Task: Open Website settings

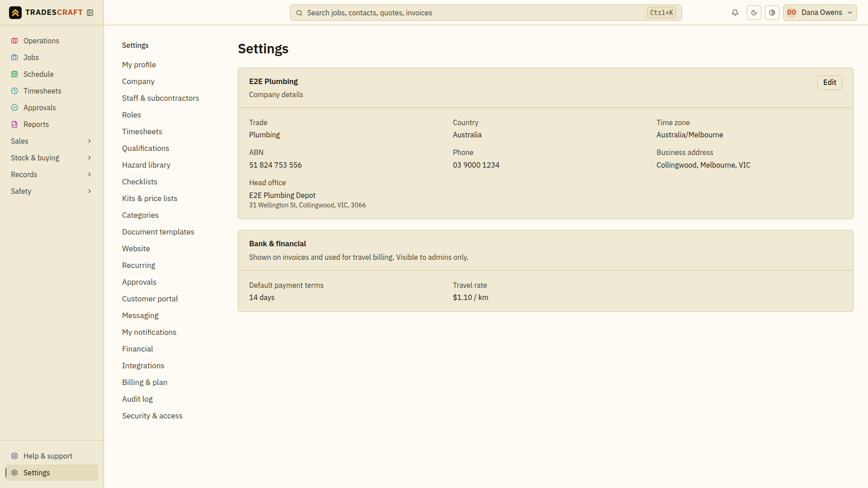Action: point(136,249)
